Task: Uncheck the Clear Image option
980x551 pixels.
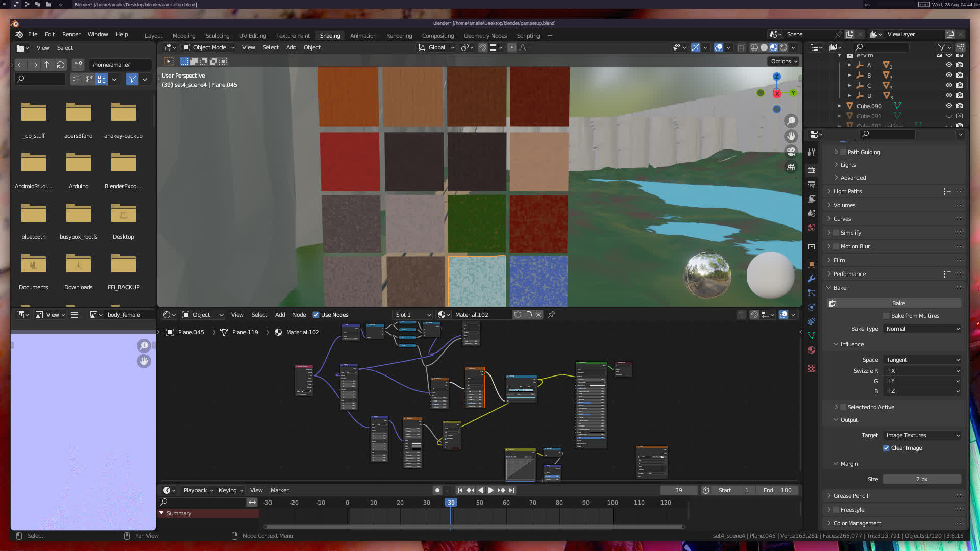Action: coord(886,448)
